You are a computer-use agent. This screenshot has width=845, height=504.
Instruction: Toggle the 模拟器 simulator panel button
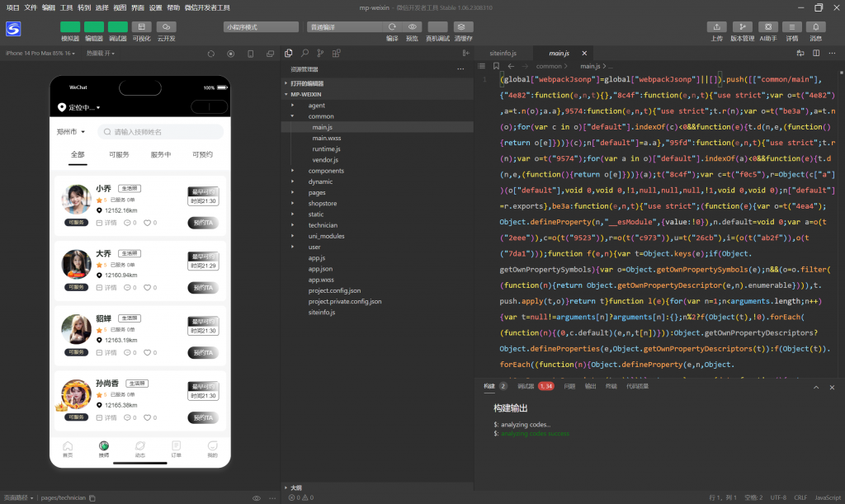click(70, 27)
